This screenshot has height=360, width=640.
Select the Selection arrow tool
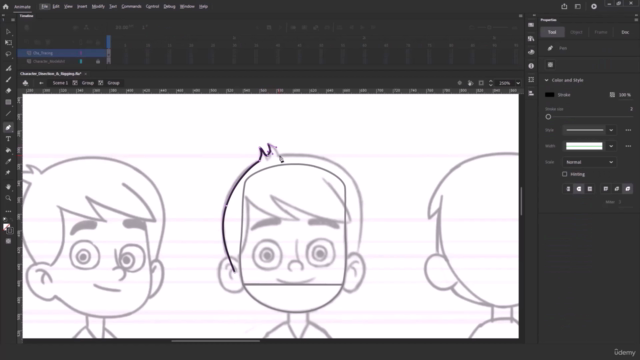[8, 31]
